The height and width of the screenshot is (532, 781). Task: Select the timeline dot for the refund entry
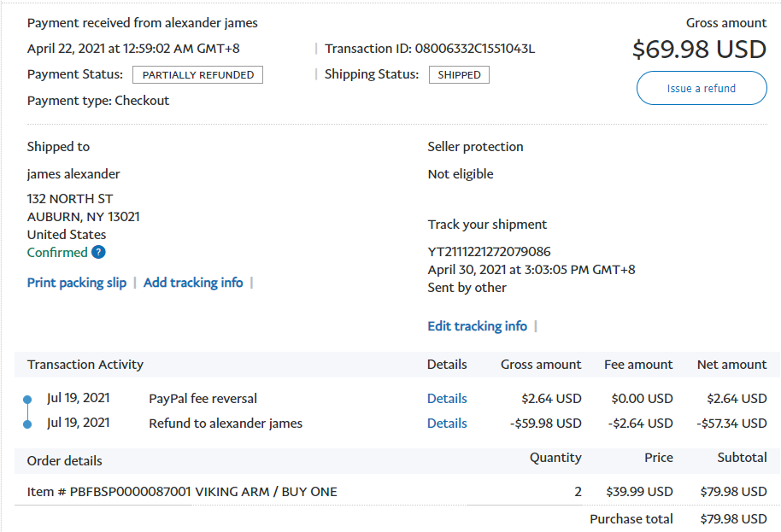(x=27, y=424)
